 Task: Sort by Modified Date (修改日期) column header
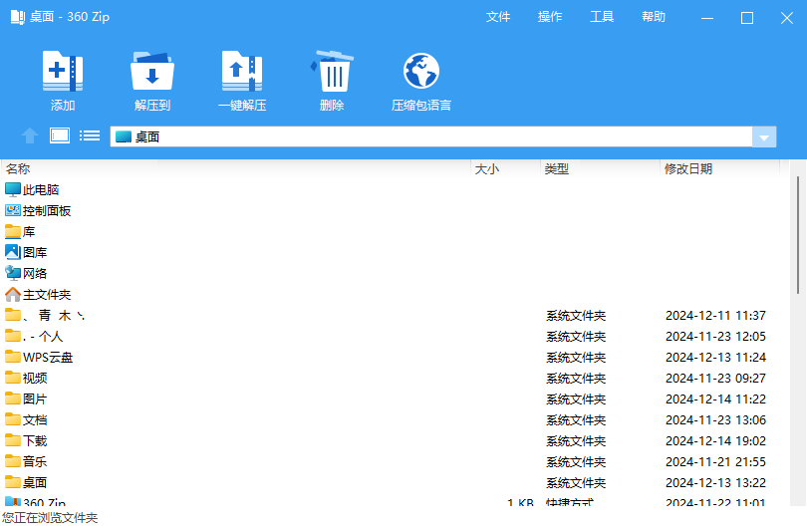[688, 169]
